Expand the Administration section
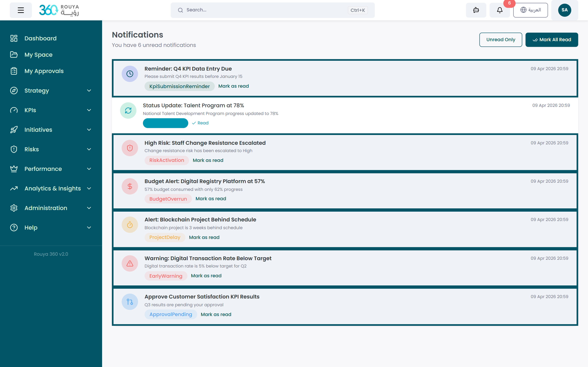588x367 pixels. point(46,208)
